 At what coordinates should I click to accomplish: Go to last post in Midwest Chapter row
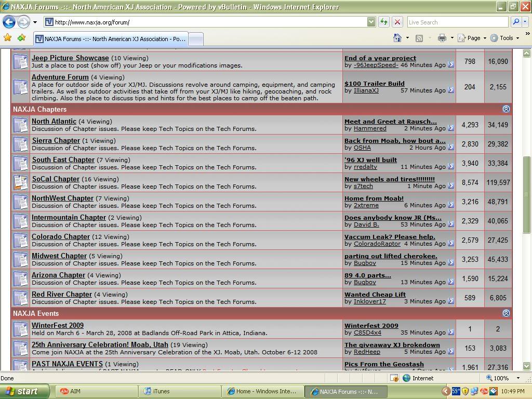[x=450, y=262]
